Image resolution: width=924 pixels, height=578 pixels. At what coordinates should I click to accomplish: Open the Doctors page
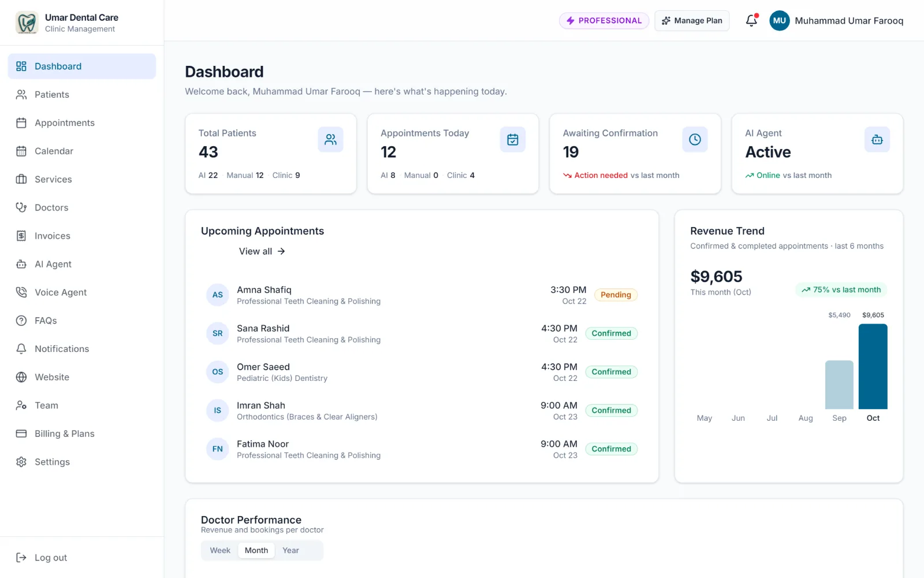click(x=82, y=208)
